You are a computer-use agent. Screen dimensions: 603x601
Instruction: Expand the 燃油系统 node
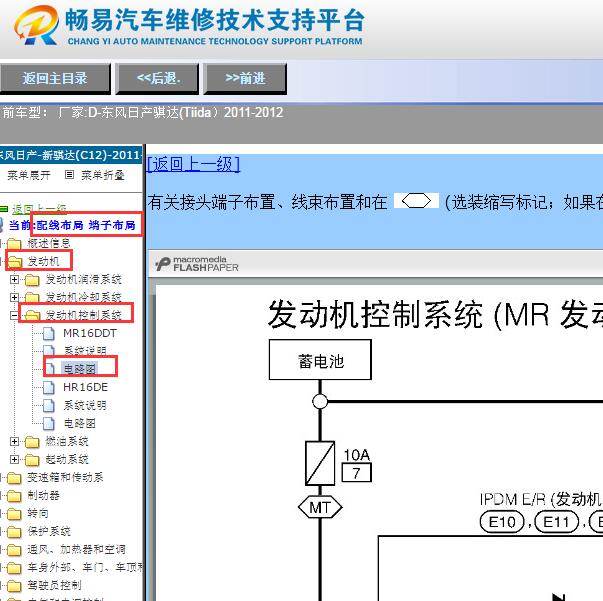pyautogui.click(x=14, y=441)
